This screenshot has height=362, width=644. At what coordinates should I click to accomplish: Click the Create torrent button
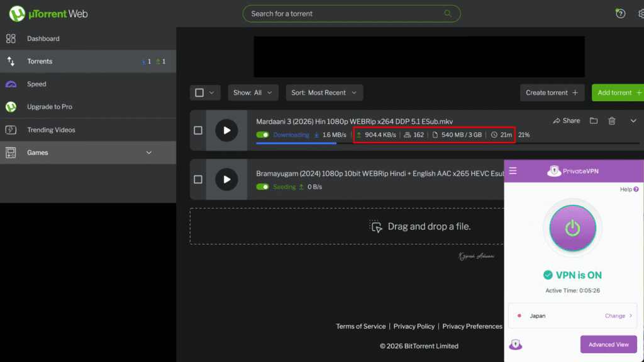click(x=552, y=93)
